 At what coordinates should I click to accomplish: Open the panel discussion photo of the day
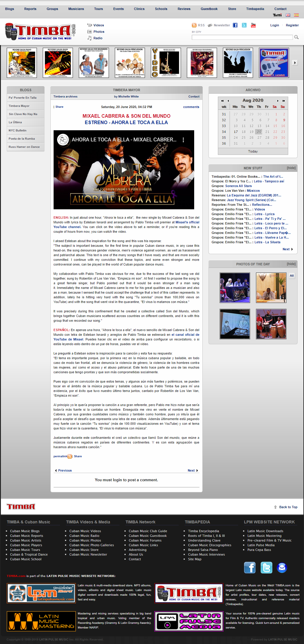[x=235, y=288]
